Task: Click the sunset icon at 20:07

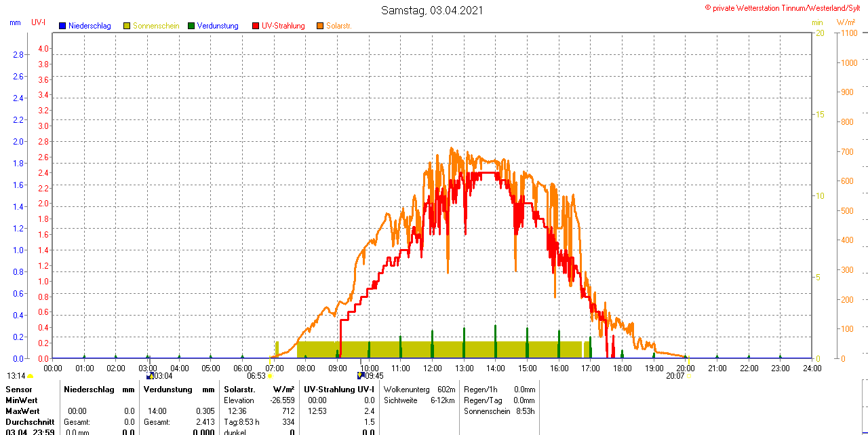Action: point(690,376)
